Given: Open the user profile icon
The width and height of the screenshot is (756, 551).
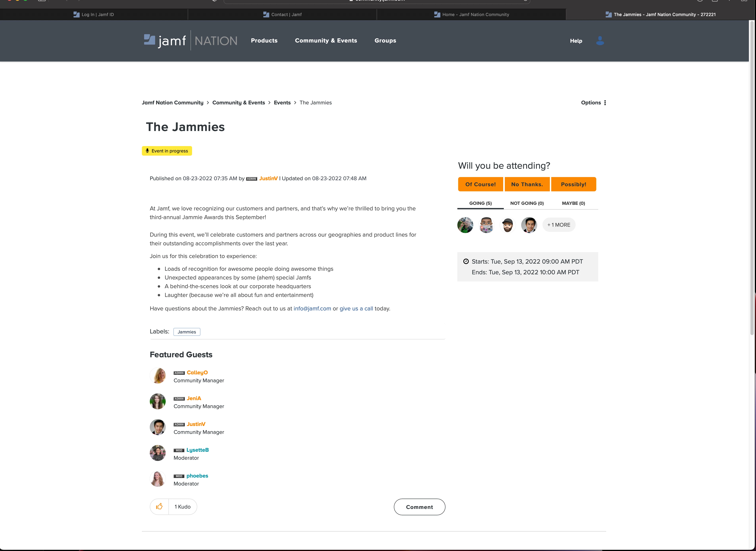Looking at the screenshot, I should 600,41.
